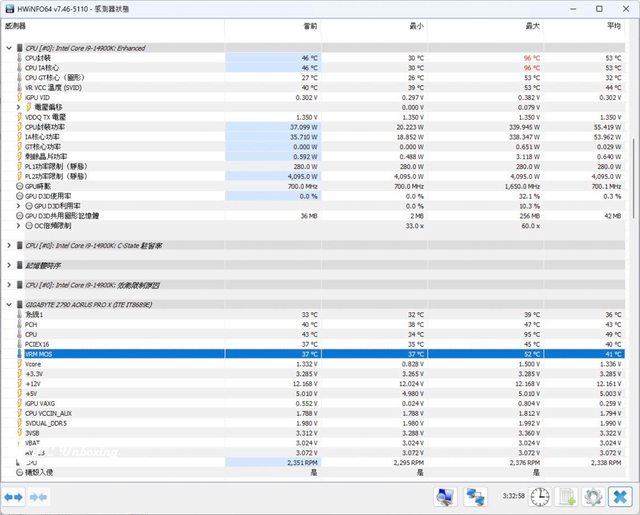Click the log file document icon
This screenshot has width=640, height=515.
point(567,496)
